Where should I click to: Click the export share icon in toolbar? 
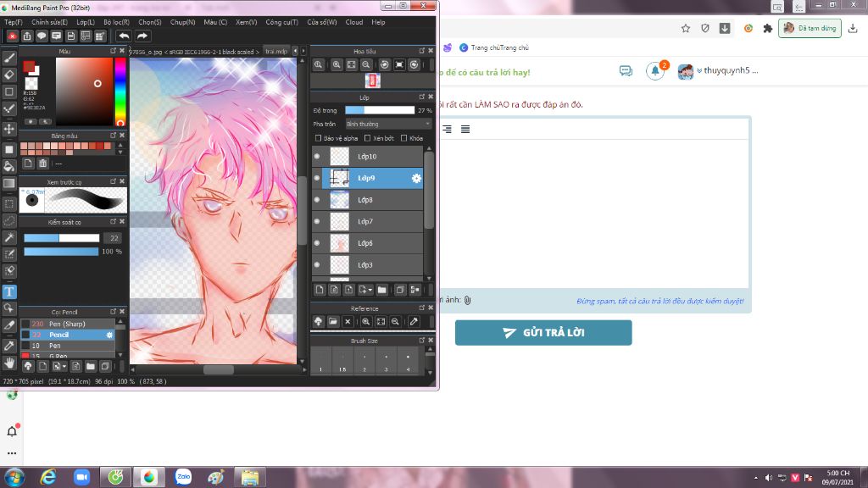point(27,36)
